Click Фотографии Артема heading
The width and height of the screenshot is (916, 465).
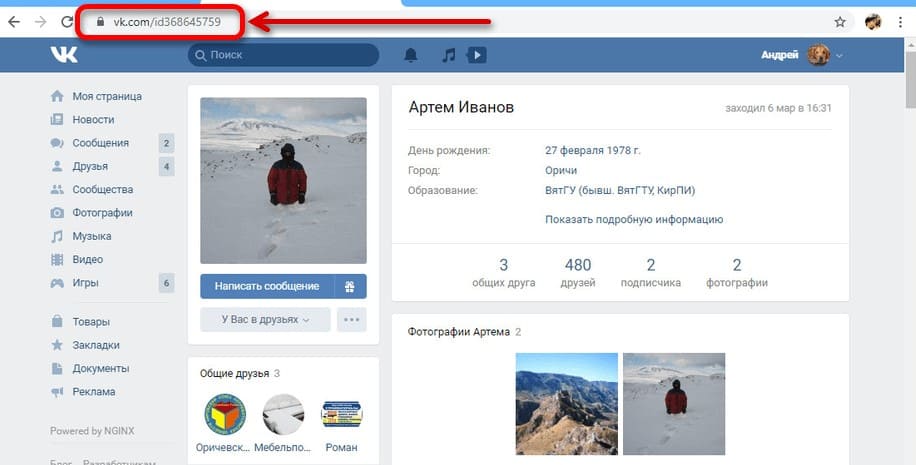point(459,332)
